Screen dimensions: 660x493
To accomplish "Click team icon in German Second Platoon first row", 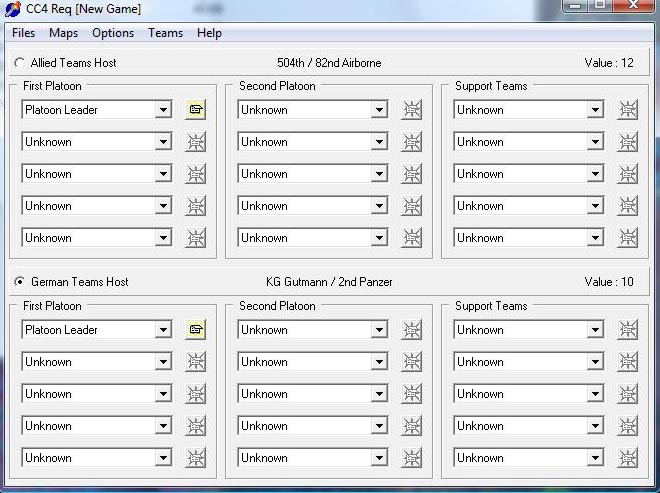I will click(411, 330).
